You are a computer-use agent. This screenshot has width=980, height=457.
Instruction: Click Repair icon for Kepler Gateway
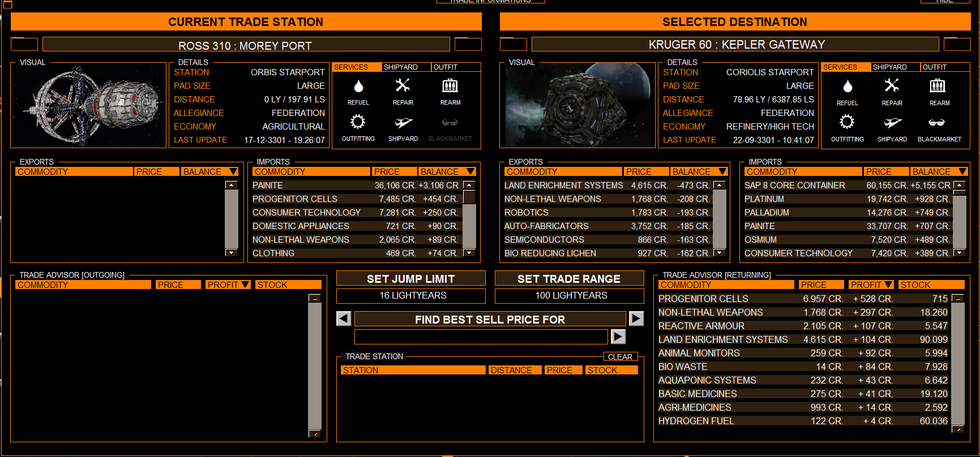pos(892,85)
